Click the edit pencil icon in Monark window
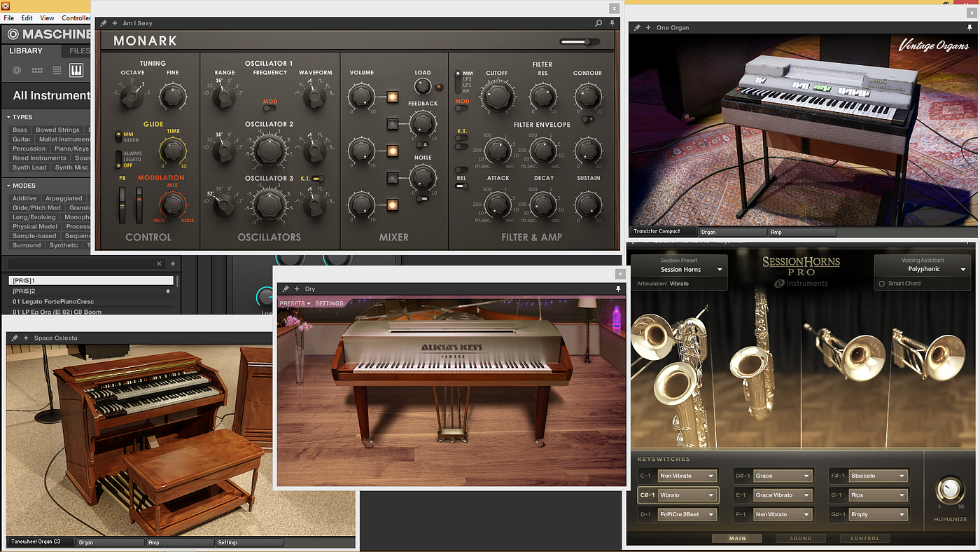The width and height of the screenshot is (980, 552). 104,23
